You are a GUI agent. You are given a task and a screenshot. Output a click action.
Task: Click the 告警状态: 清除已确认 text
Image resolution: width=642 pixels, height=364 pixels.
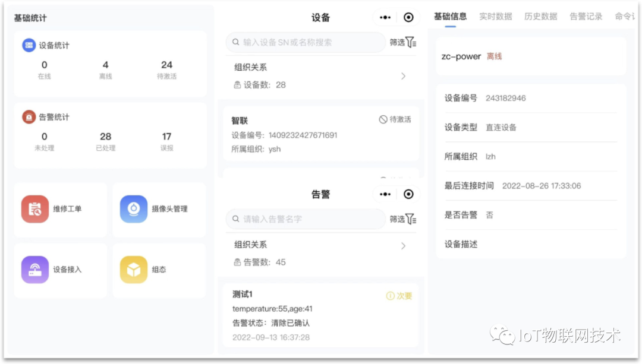(x=271, y=323)
